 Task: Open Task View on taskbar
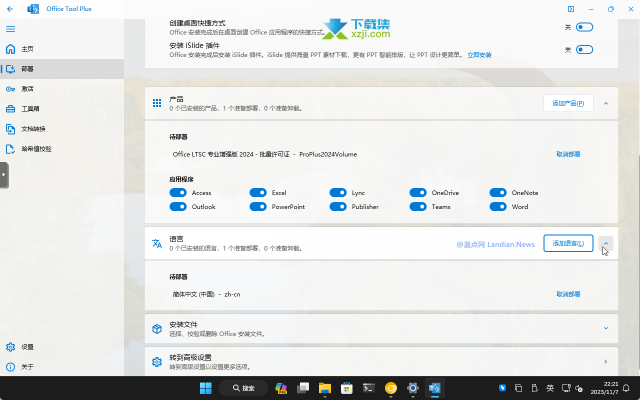click(x=303, y=388)
